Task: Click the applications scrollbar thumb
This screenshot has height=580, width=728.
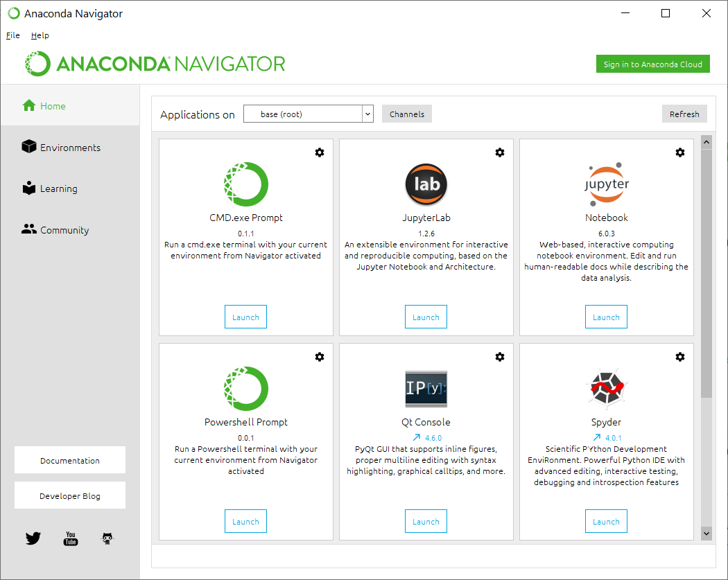Action: [x=707, y=273]
